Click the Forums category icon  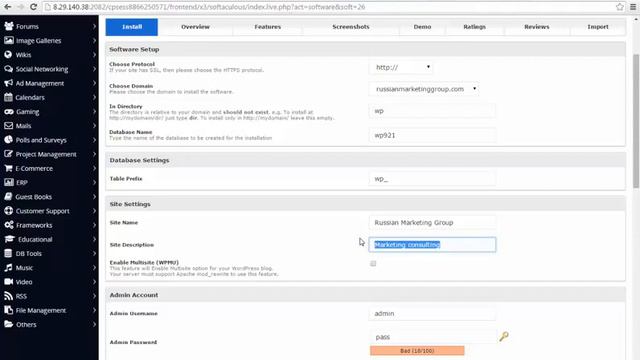[x=9, y=26]
